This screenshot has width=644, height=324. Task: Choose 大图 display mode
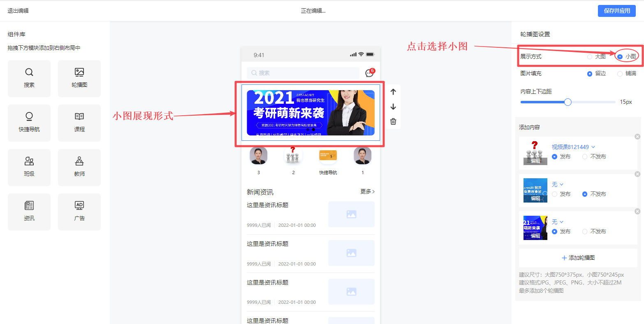click(x=596, y=56)
